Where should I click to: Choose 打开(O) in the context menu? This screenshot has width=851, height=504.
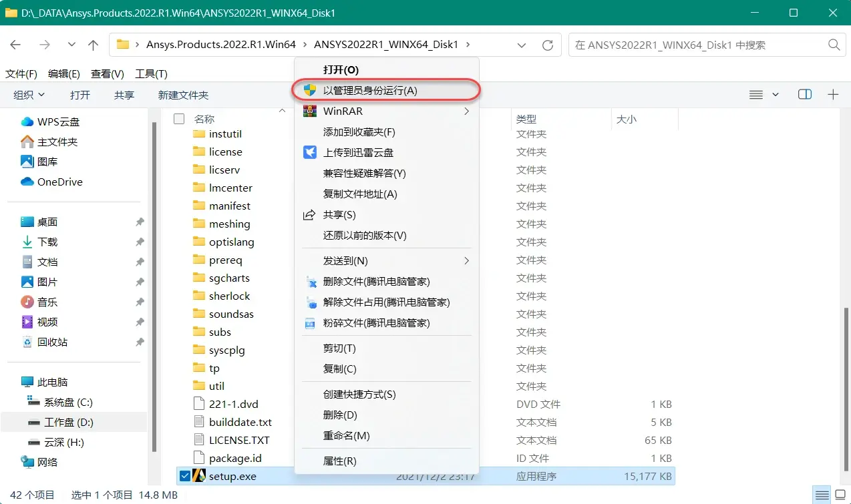(386, 69)
